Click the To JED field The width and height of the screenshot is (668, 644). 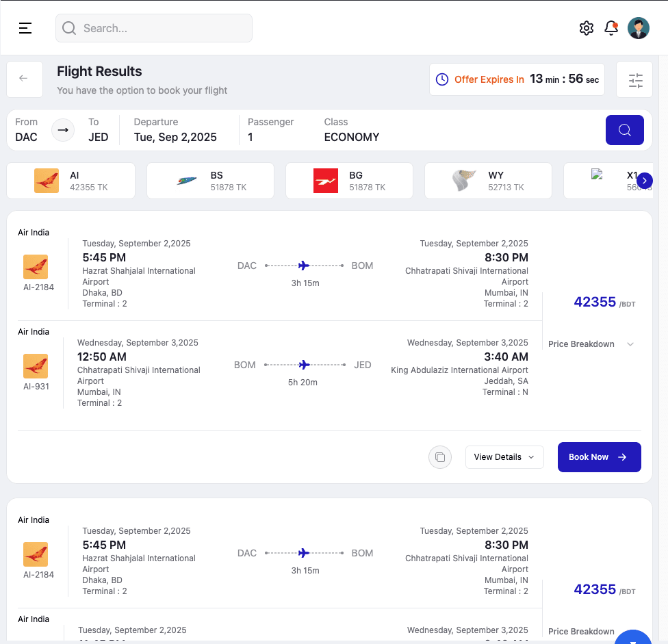pyautogui.click(x=99, y=130)
